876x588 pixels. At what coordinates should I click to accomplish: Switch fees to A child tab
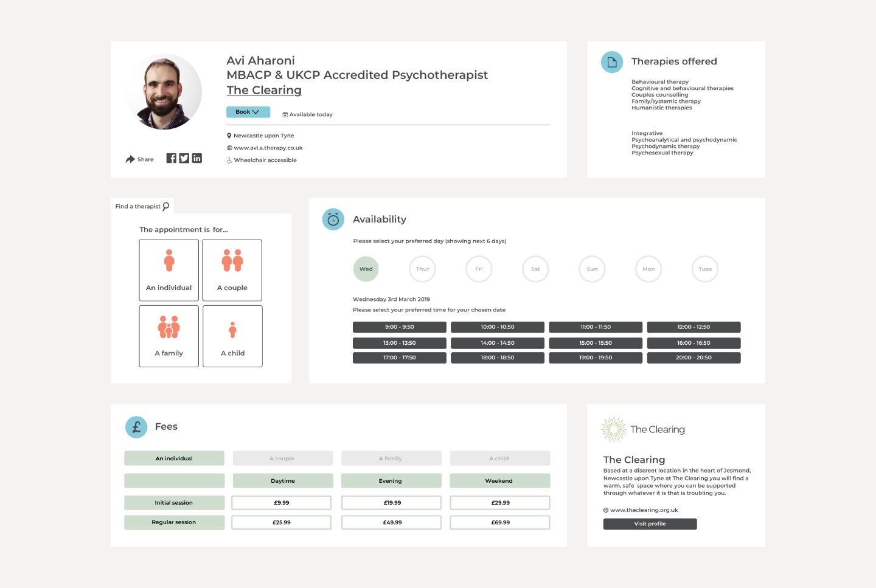(499, 458)
